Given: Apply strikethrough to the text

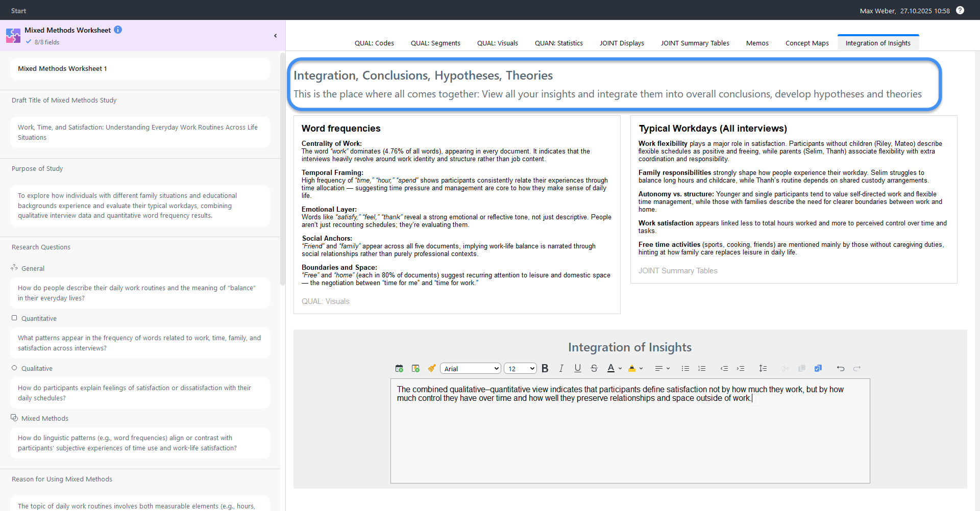Looking at the screenshot, I should [594, 368].
